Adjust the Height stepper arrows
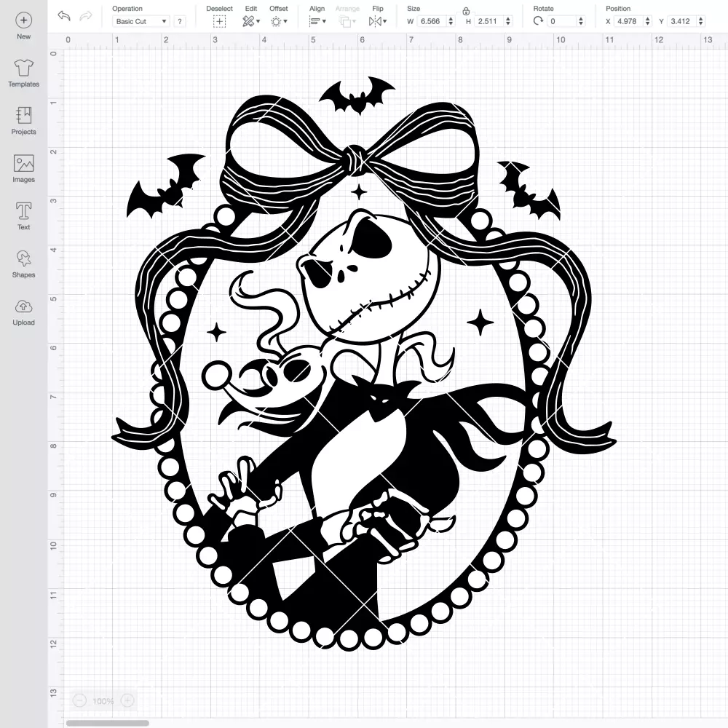This screenshot has height=728, width=728. tap(508, 21)
